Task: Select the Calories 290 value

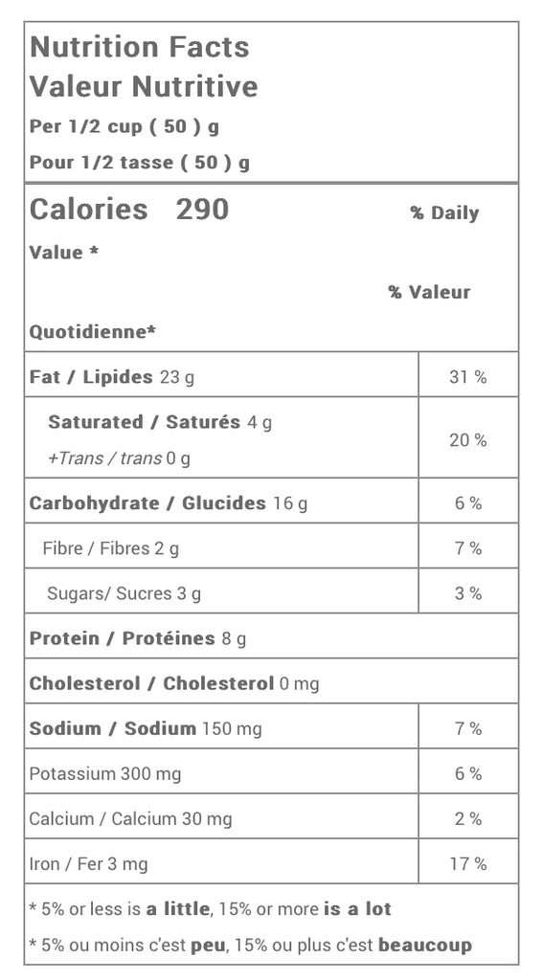Action: pos(129,210)
